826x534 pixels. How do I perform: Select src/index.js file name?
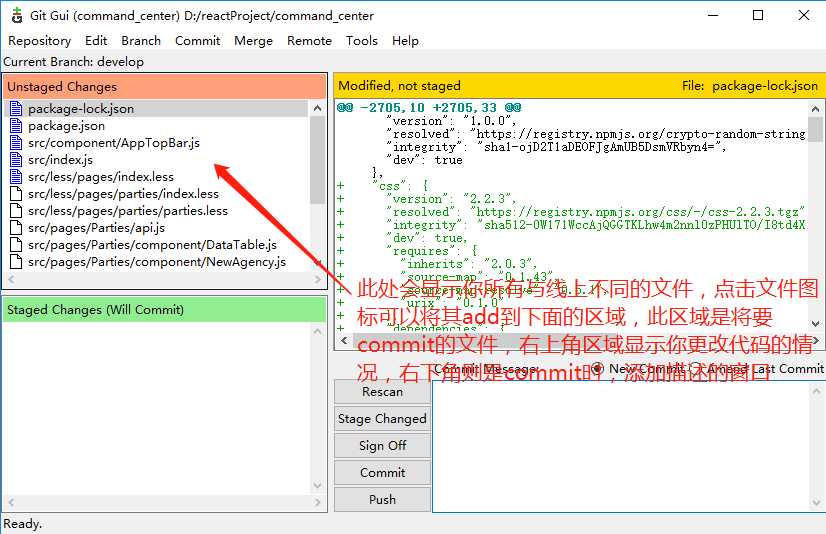point(61,159)
